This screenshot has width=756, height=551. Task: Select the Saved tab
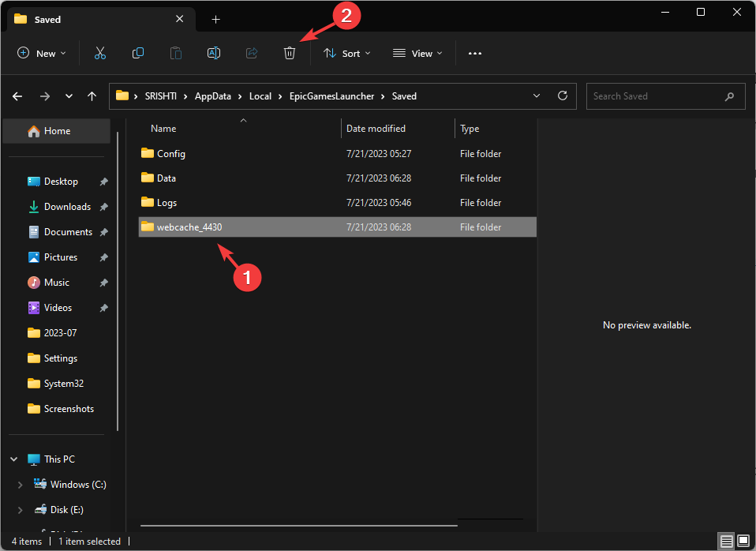click(99, 19)
